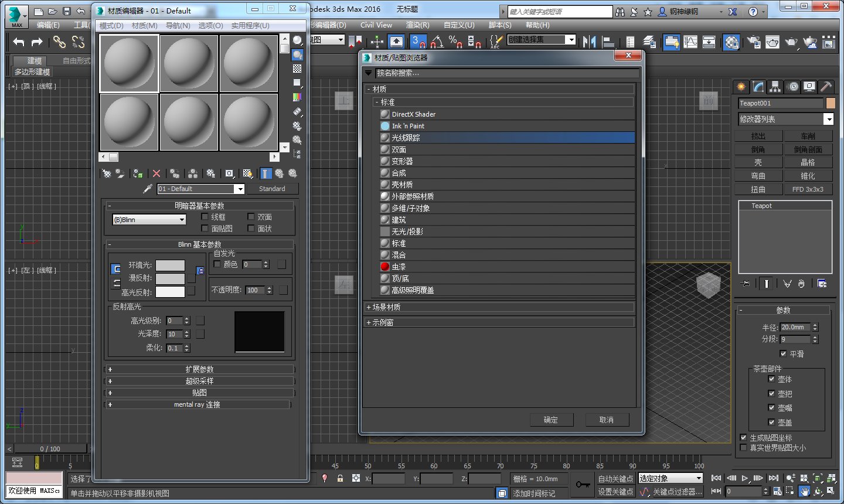
Task: Open 导航(N) menu in Material Editor
Action: (x=178, y=26)
